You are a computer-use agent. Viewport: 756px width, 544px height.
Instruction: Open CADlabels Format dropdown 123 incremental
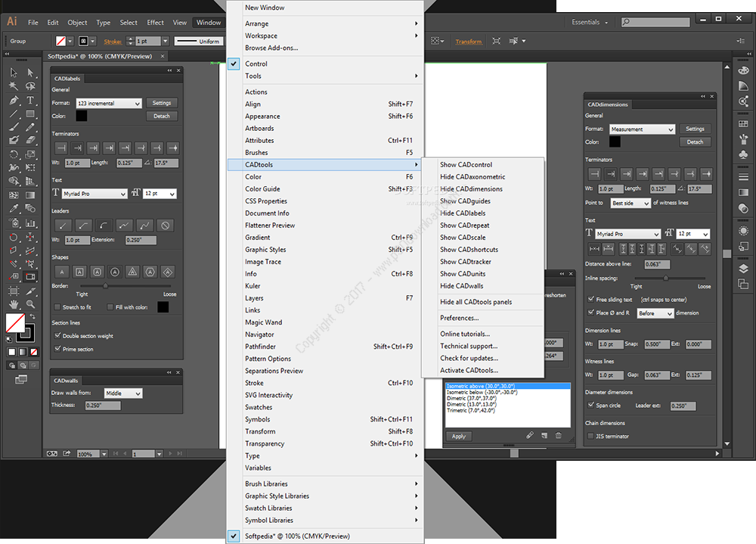click(109, 104)
